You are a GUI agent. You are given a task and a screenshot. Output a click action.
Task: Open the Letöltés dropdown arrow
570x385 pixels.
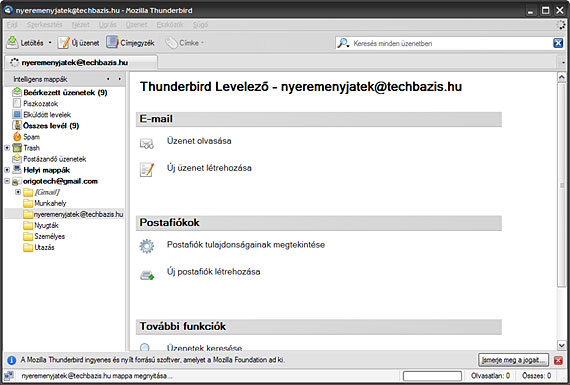coord(50,43)
